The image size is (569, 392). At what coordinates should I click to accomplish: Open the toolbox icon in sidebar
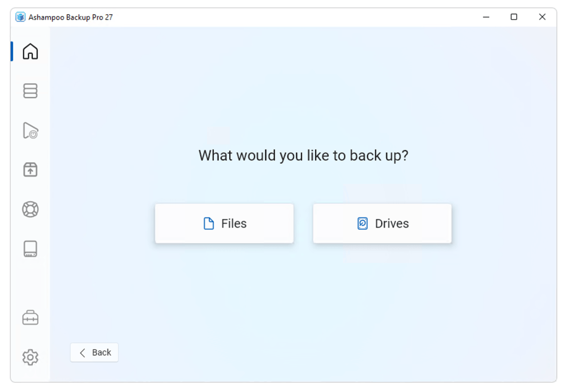30,318
